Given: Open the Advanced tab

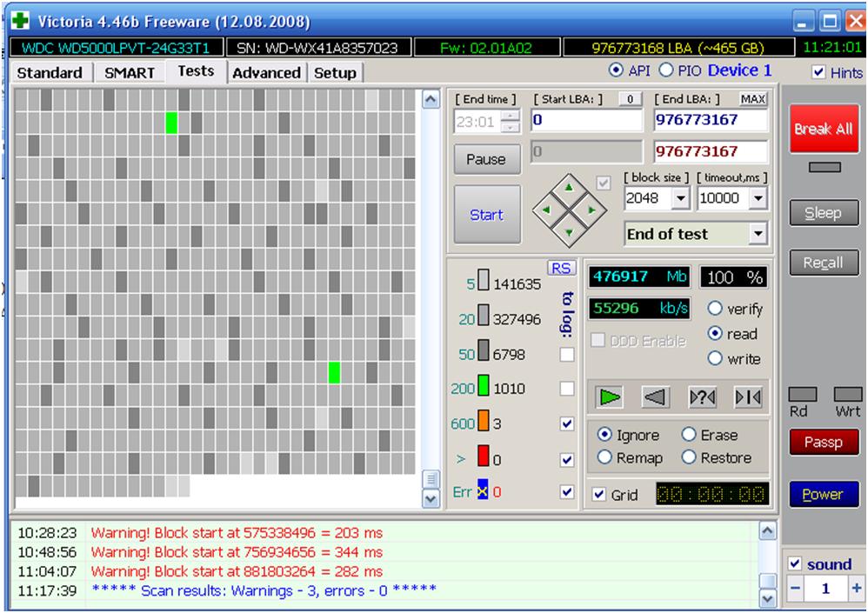Looking at the screenshot, I should (266, 73).
